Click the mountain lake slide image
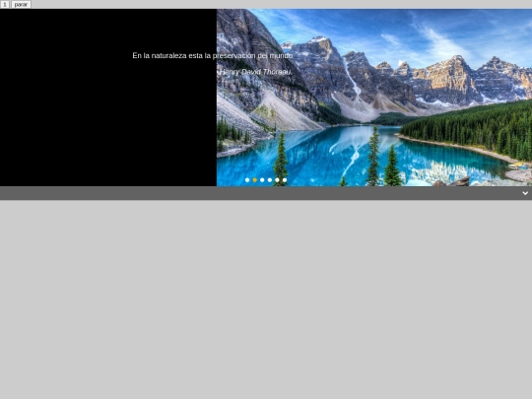 point(374,98)
